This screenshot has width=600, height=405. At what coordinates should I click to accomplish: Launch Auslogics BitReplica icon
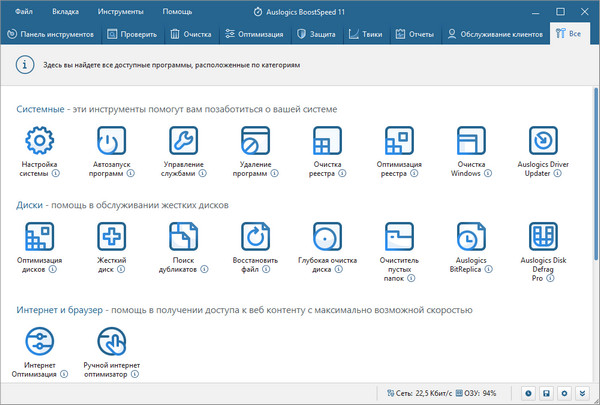471,236
